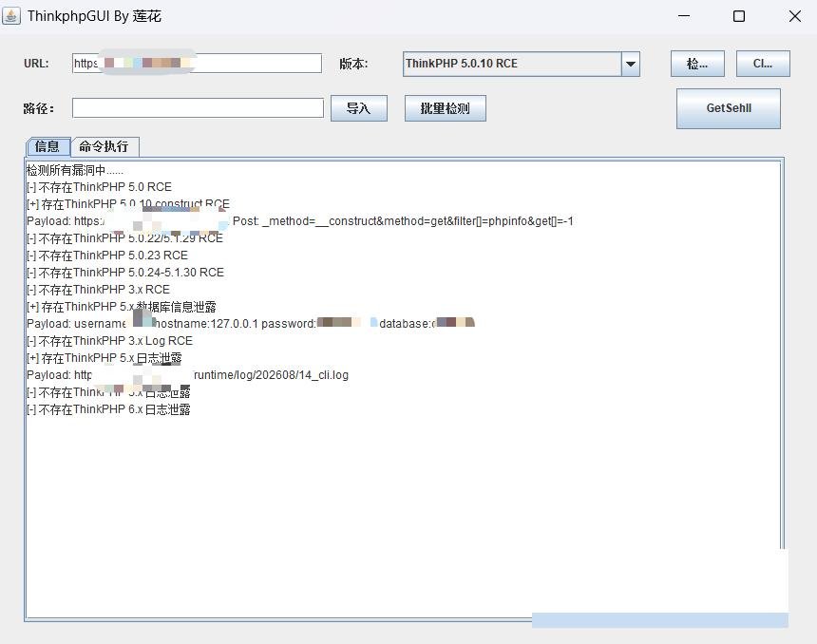This screenshot has width=817, height=644.
Task: Click the Cl... clear button
Action: pyautogui.click(x=763, y=64)
